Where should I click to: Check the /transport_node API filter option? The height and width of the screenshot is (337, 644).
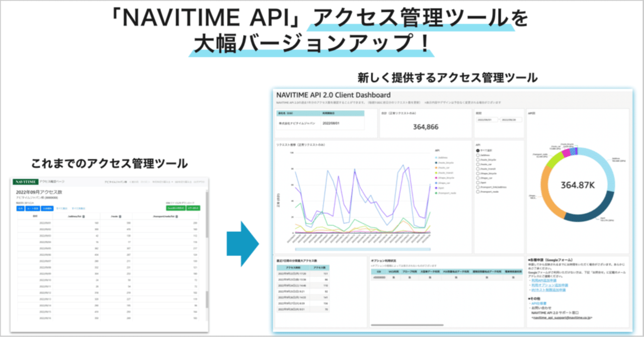point(478,192)
